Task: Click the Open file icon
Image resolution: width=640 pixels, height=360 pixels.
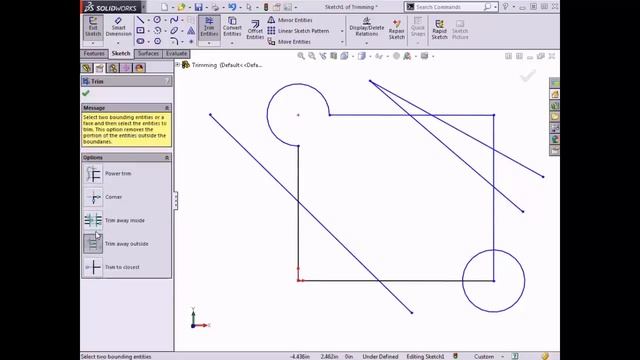Action: coord(181,7)
